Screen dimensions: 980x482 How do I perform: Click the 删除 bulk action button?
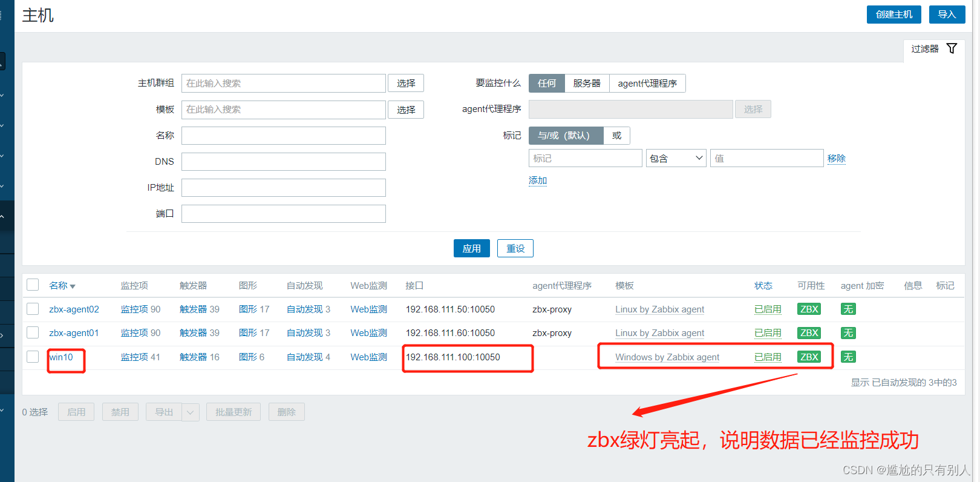click(287, 412)
